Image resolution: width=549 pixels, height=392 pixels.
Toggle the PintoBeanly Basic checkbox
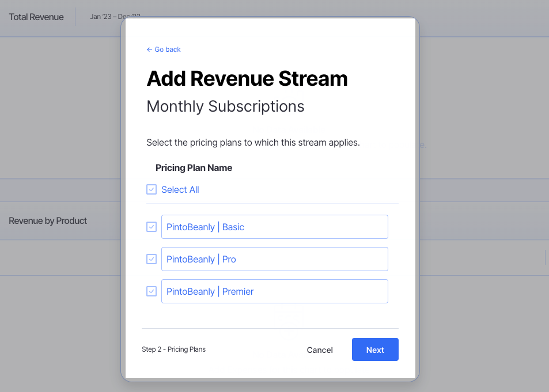151,227
